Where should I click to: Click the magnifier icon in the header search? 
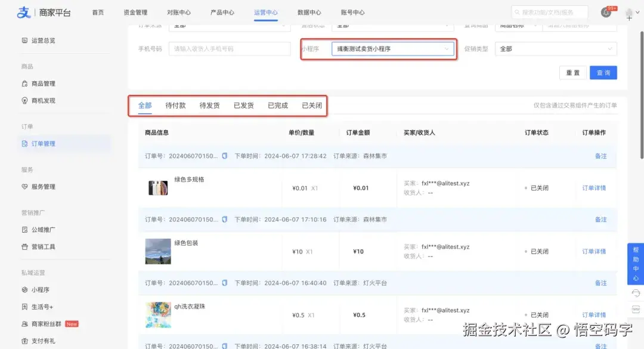click(x=517, y=13)
